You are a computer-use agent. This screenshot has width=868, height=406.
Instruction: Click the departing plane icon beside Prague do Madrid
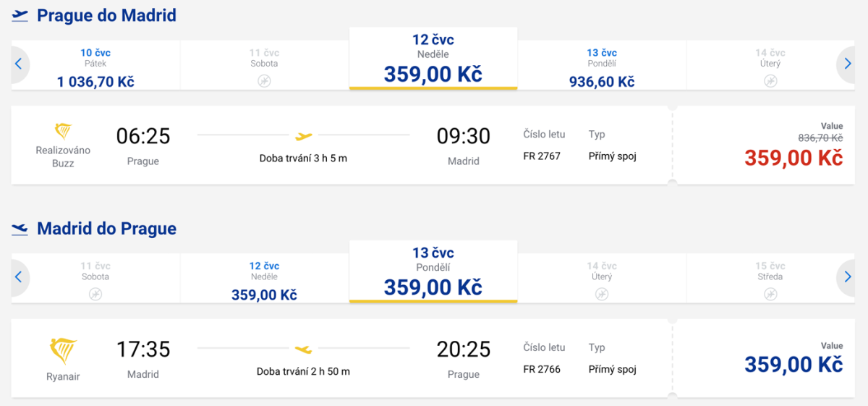click(20, 15)
